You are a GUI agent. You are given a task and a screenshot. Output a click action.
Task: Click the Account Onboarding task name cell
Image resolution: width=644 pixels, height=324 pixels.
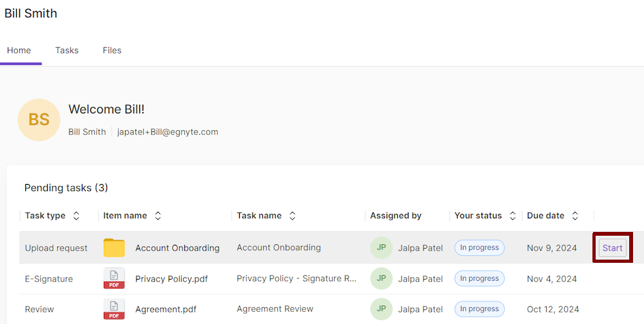click(278, 247)
